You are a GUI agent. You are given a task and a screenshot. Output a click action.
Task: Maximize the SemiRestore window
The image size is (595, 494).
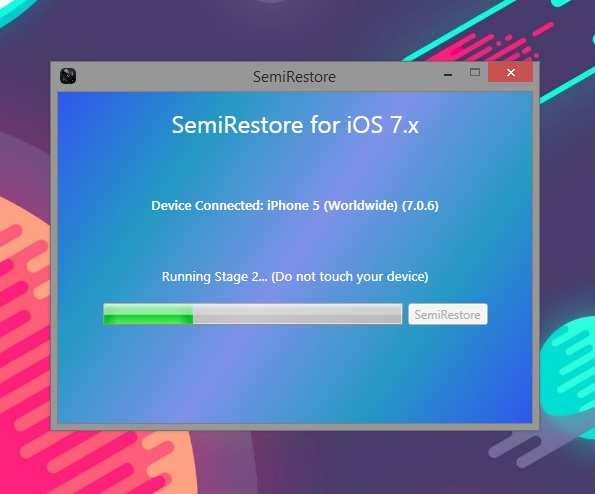click(475, 72)
